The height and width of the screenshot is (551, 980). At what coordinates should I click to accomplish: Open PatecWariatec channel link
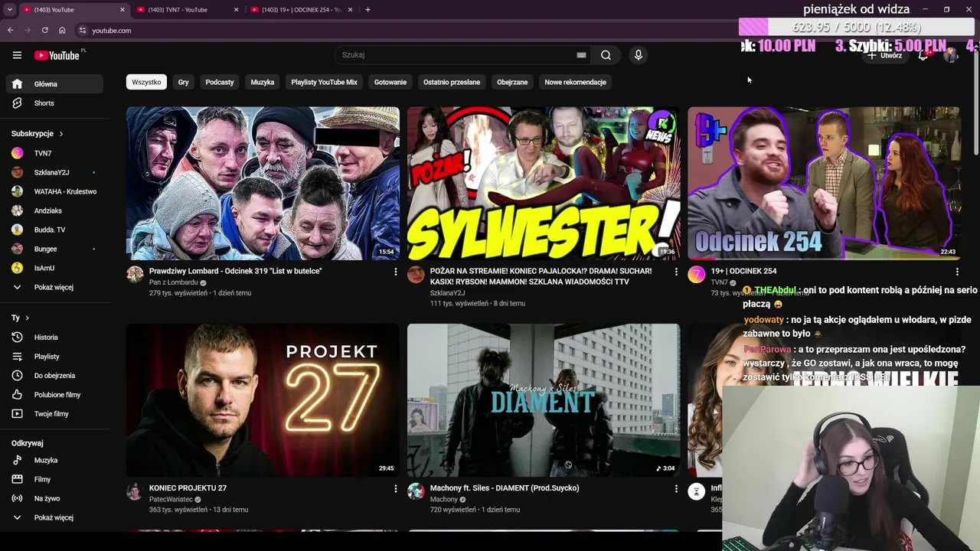tap(171, 500)
